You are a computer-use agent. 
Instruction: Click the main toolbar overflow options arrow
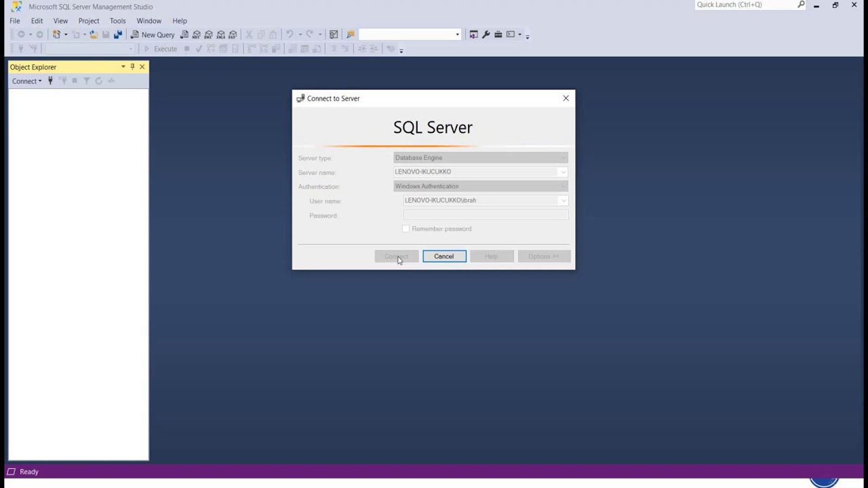coord(528,35)
